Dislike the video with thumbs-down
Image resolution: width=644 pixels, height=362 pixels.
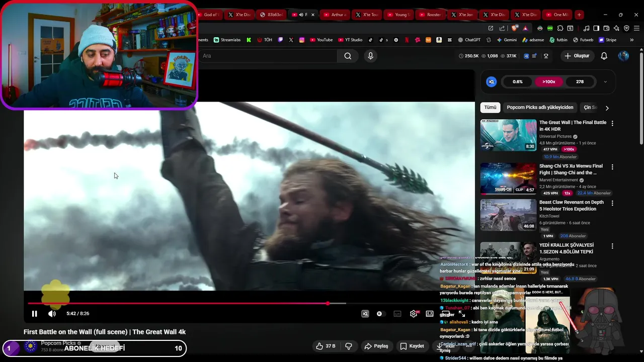tap(348, 346)
